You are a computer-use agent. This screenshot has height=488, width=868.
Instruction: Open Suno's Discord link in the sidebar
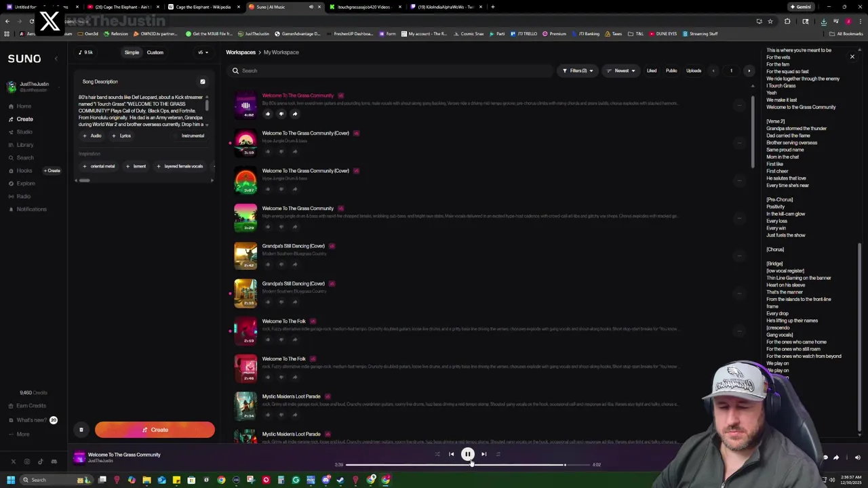click(54, 462)
